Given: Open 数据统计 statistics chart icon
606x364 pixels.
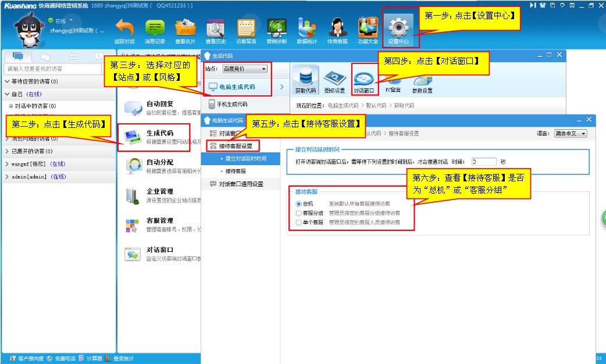Looking at the screenshot, I should coord(306,30).
